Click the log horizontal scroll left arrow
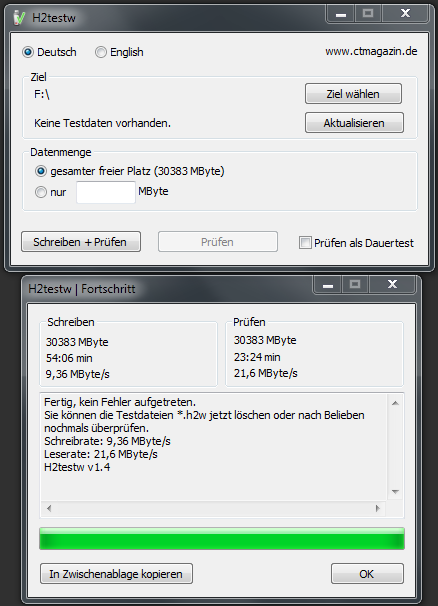 [49, 508]
